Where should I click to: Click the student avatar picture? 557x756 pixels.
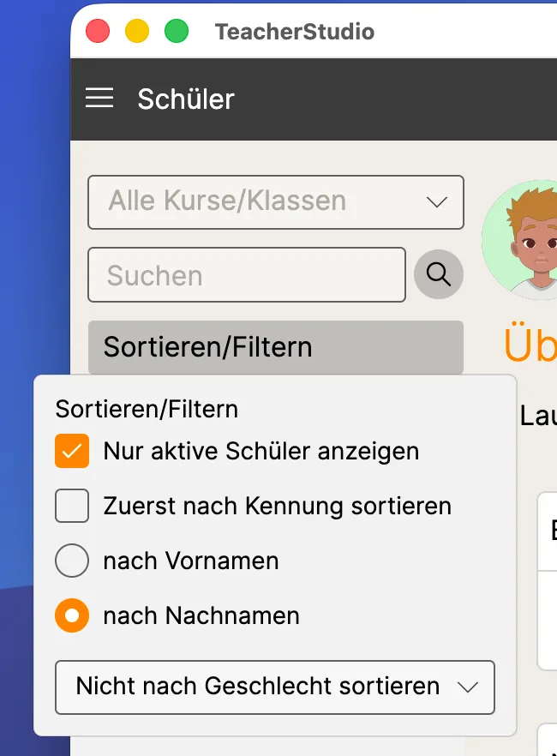pos(520,240)
